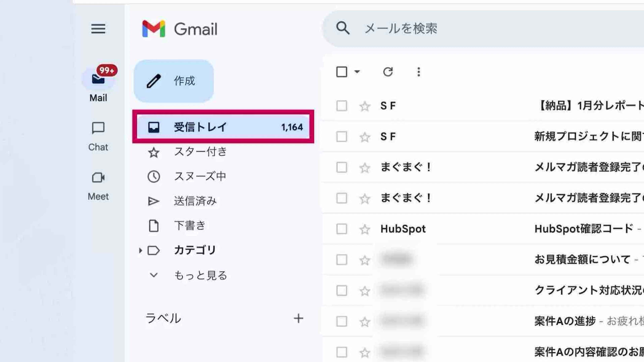
Task: Open the 下書き drafts folder
Action: pyautogui.click(x=190, y=226)
